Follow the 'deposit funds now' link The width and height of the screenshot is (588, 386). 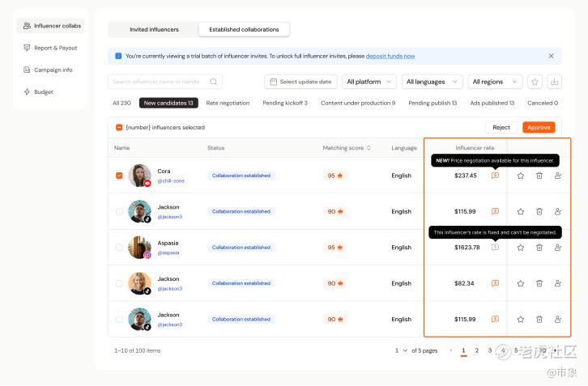pos(390,56)
